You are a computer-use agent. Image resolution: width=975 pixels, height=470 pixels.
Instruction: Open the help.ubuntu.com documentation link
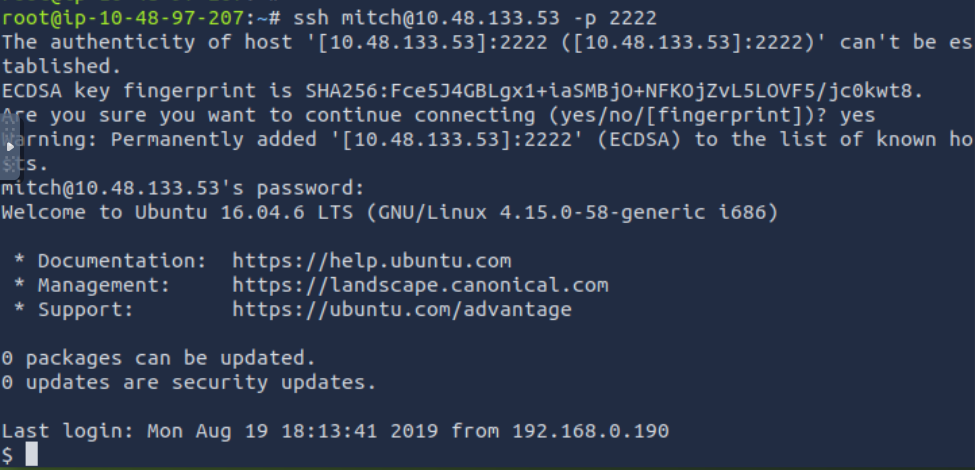pyautogui.click(x=371, y=261)
